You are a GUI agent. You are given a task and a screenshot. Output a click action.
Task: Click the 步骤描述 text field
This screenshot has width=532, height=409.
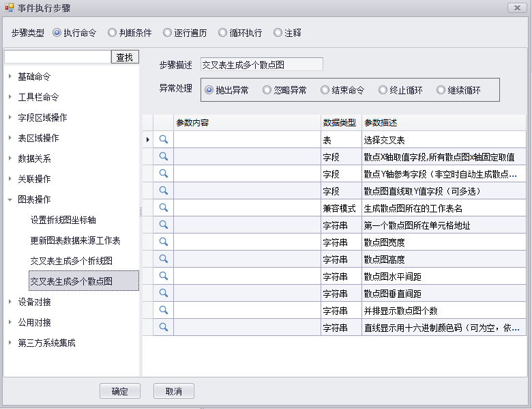261,65
